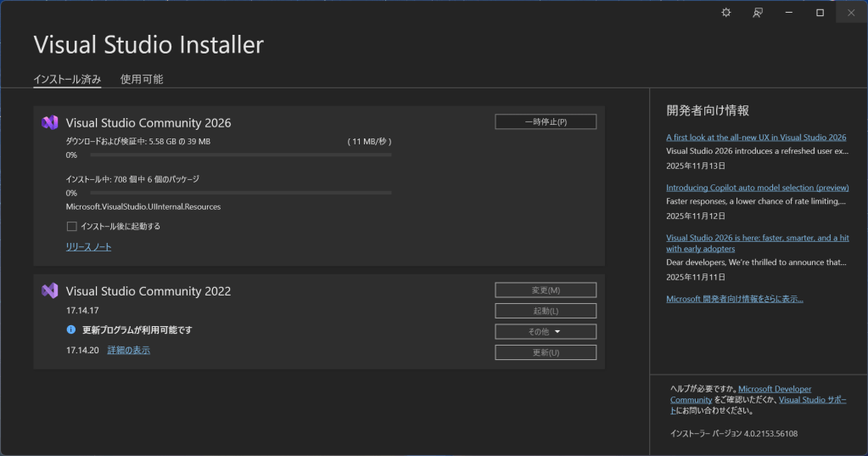The image size is (868, 456).
Task: Click the download progress bar for VS 2026
Action: click(x=240, y=155)
